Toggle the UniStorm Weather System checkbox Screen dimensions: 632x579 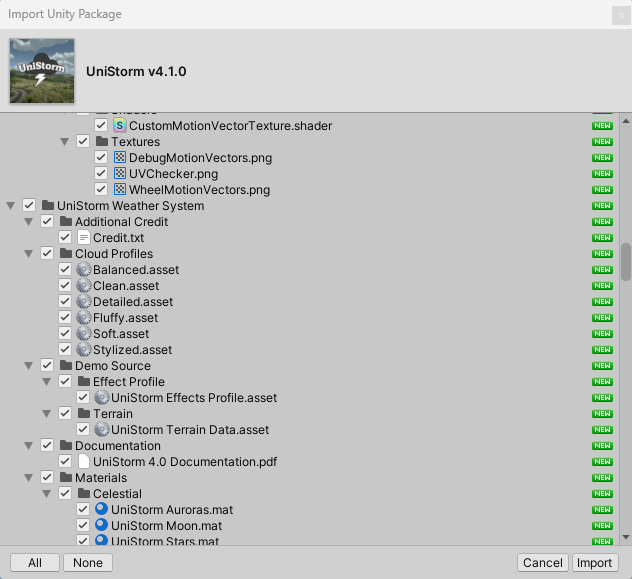(x=29, y=205)
